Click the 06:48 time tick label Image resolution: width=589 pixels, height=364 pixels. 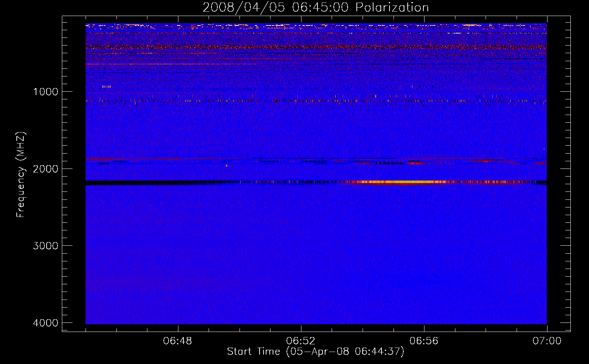[x=178, y=341]
